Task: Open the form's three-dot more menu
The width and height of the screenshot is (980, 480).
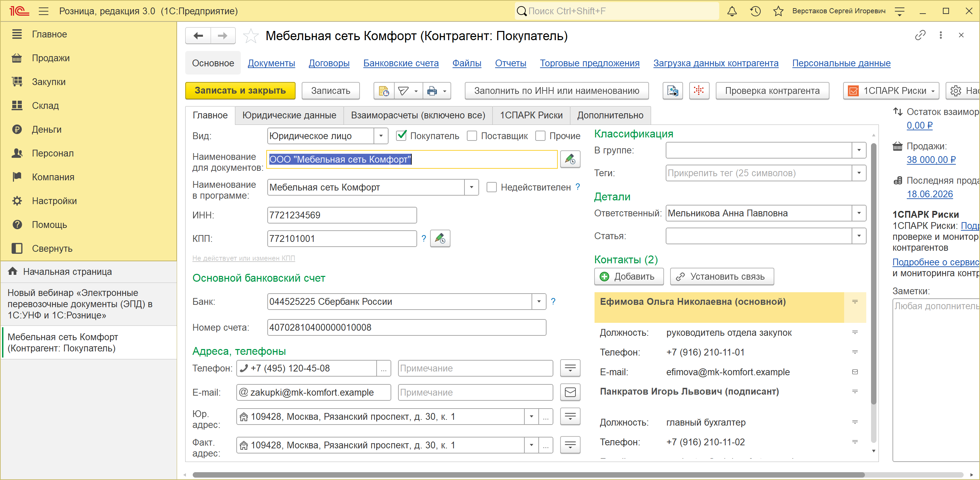Action: click(x=941, y=35)
